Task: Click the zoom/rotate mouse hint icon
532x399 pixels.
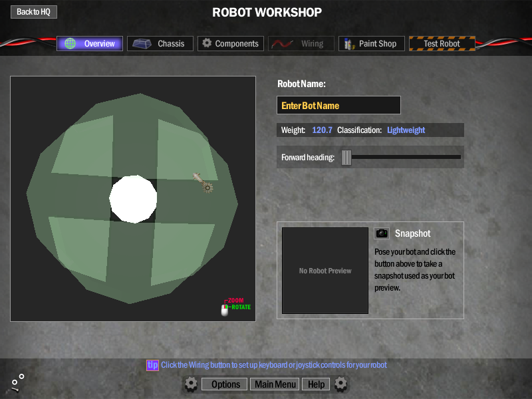Action: coord(225,310)
